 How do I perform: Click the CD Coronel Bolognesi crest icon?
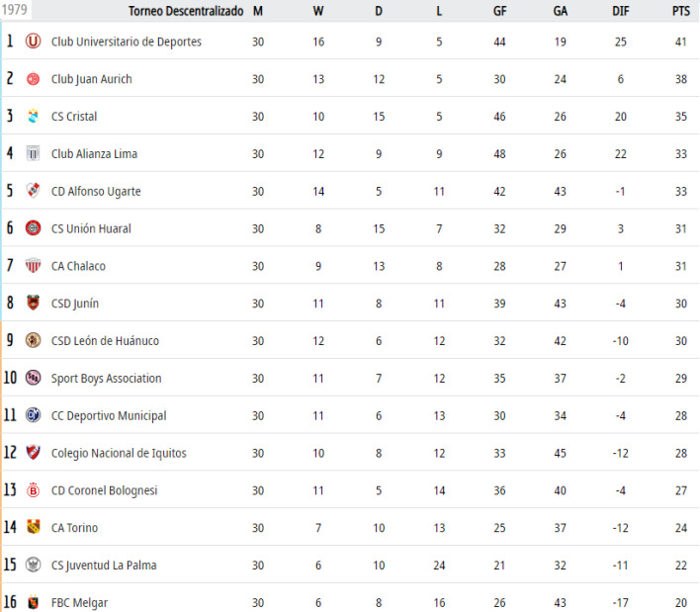33,490
